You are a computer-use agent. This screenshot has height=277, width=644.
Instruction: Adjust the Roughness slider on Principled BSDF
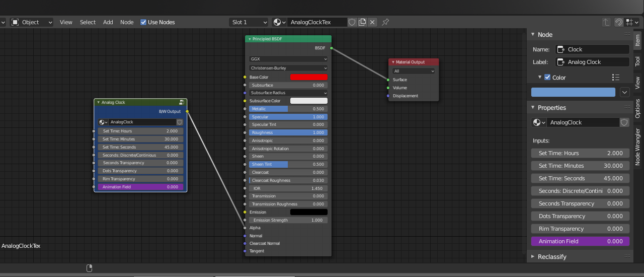288,132
